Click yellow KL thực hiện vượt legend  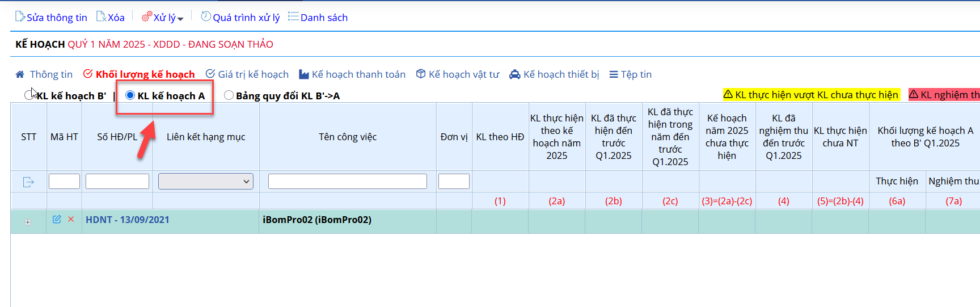click(810, 95)
